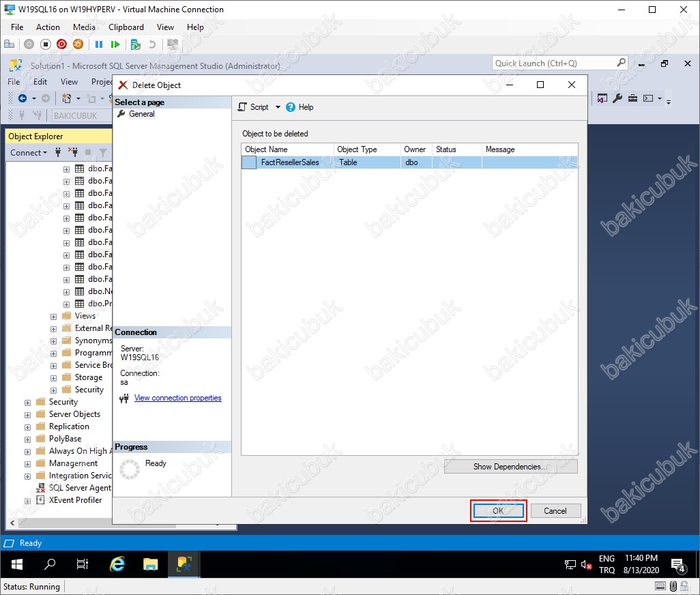Click the Quick Launch magnifier icon
700x595 pixels.
click(x=621, y=63)
